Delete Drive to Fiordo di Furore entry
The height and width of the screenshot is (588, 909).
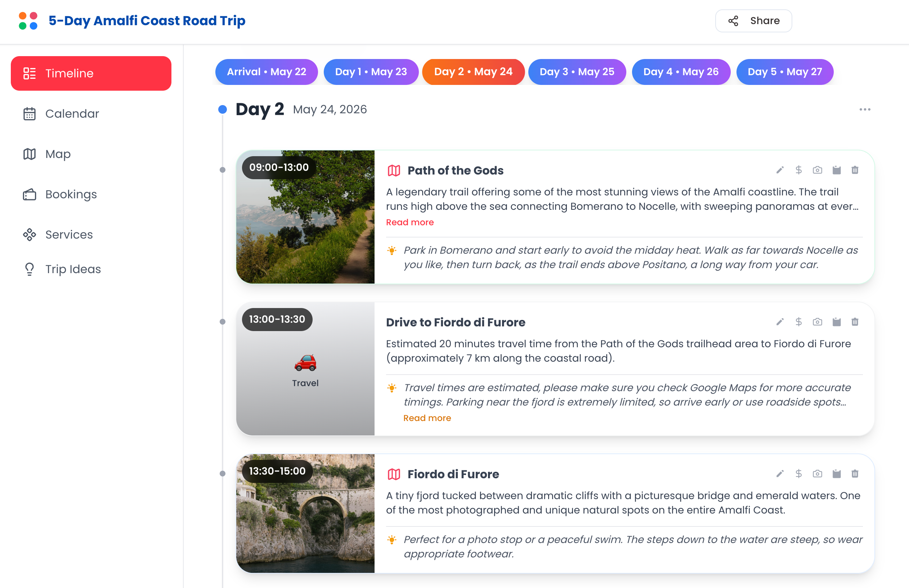[x=855, y=322]
